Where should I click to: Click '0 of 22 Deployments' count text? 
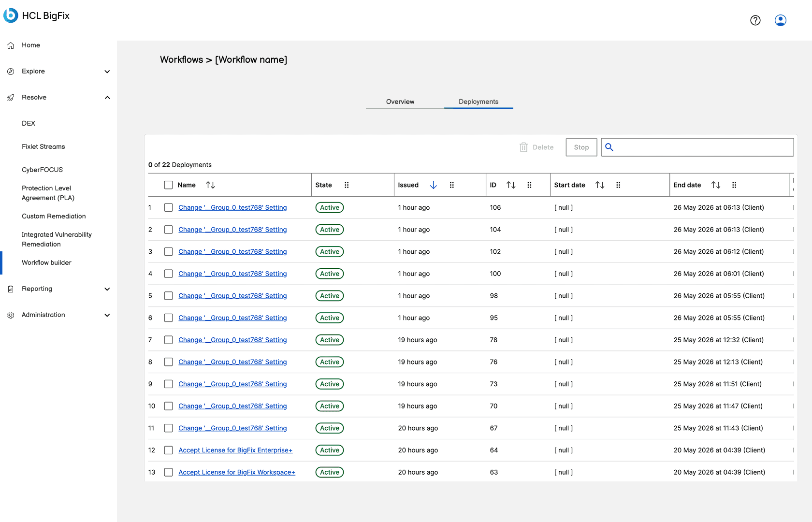[180, 165]
